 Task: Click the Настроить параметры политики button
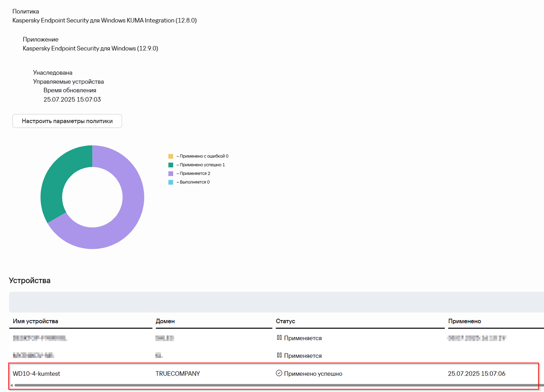(x=67, y=121)
